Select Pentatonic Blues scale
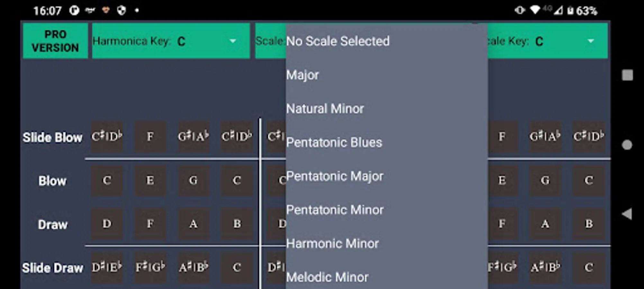Screen dimensions: 644x289 [x=334, y=143]
